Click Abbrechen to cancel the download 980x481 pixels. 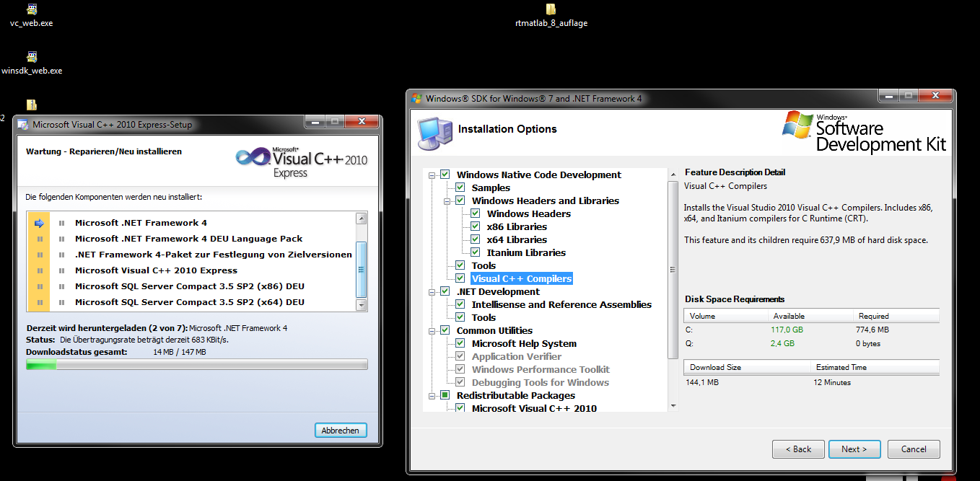(x=341, y=431)
